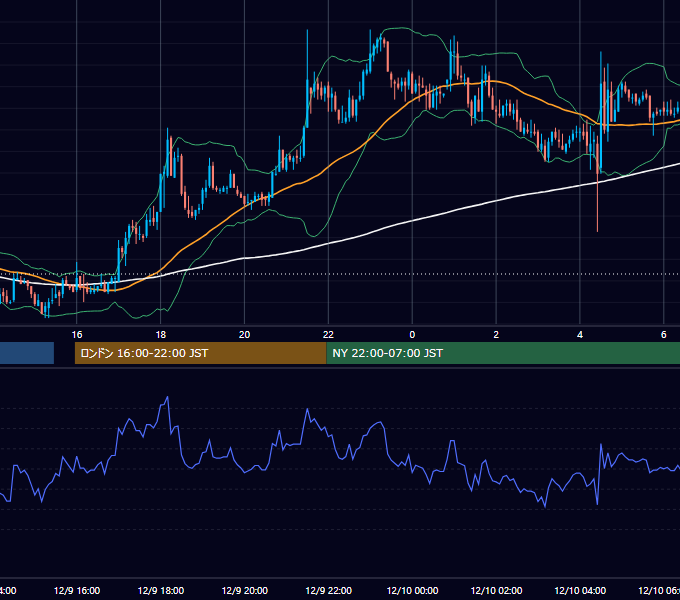Screen dimensions: 680x600
Task: Click the 12/10 00:00 date label
Action: pos(412,591)
